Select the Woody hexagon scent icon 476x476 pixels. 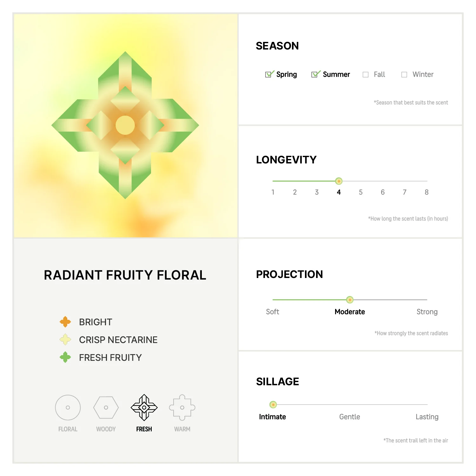[x=106, y=407]
